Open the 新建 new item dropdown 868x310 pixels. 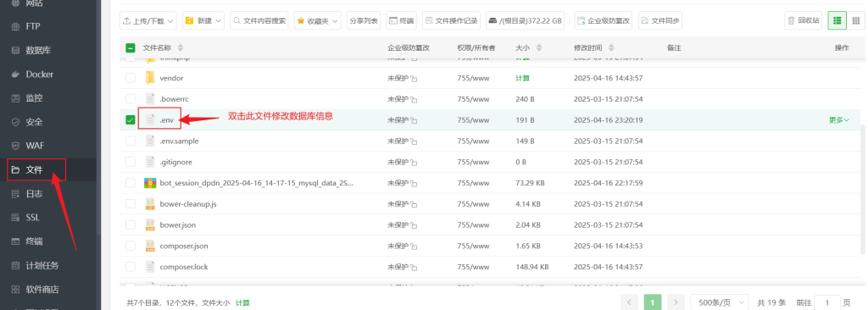pos(203,21)
